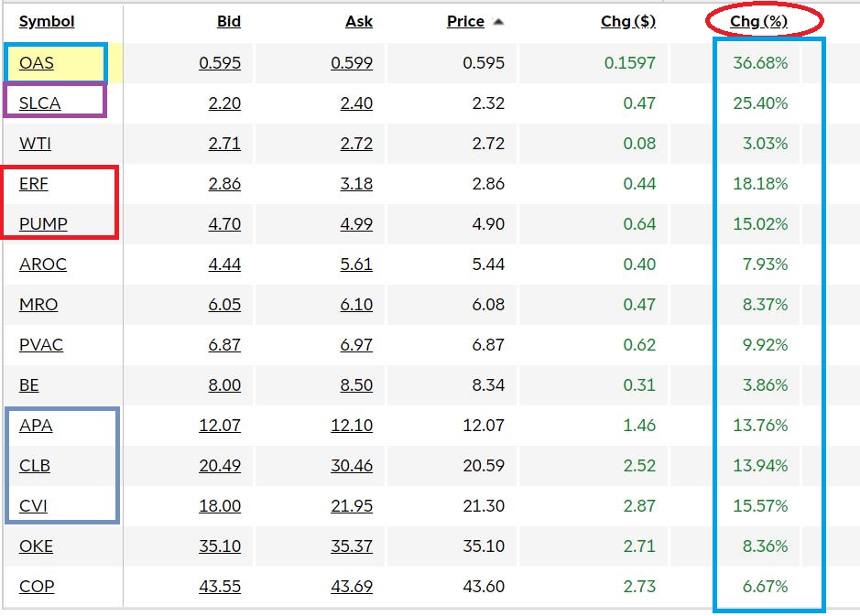Sort table by Chg ($) header

pos(628,21)
